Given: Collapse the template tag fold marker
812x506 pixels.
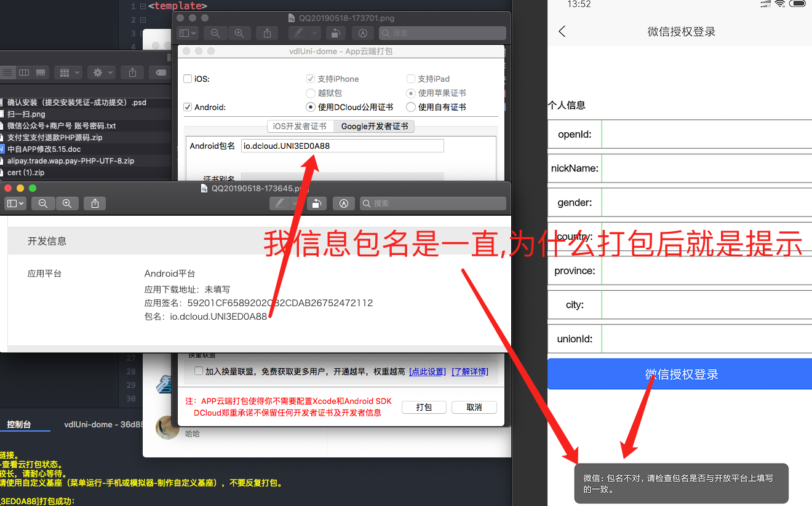Looking at the screenshot, I should (143, 7).
